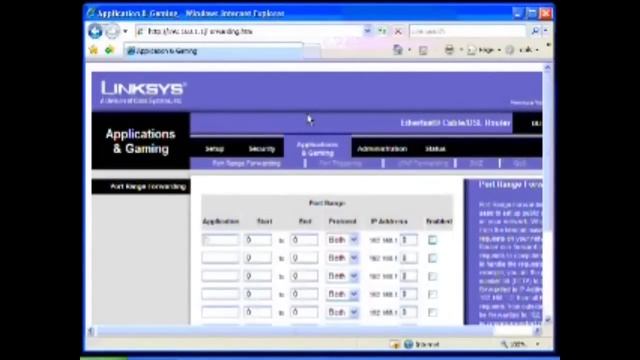Open the fourth row Protocol dropdown

point(342,294)
